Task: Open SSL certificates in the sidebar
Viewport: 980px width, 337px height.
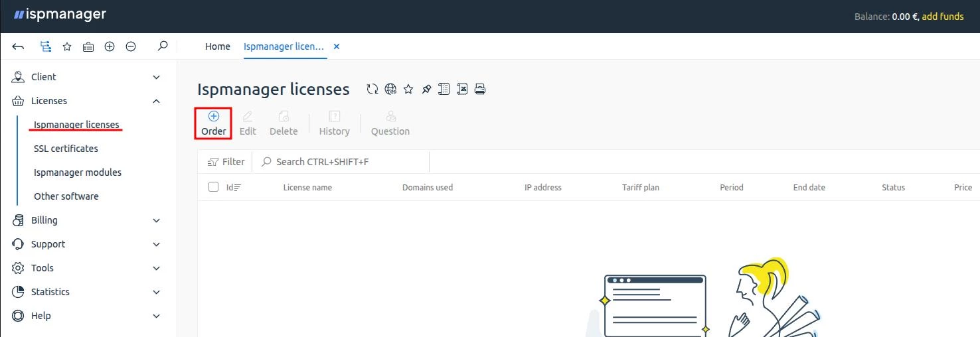Action: point(66,149)
